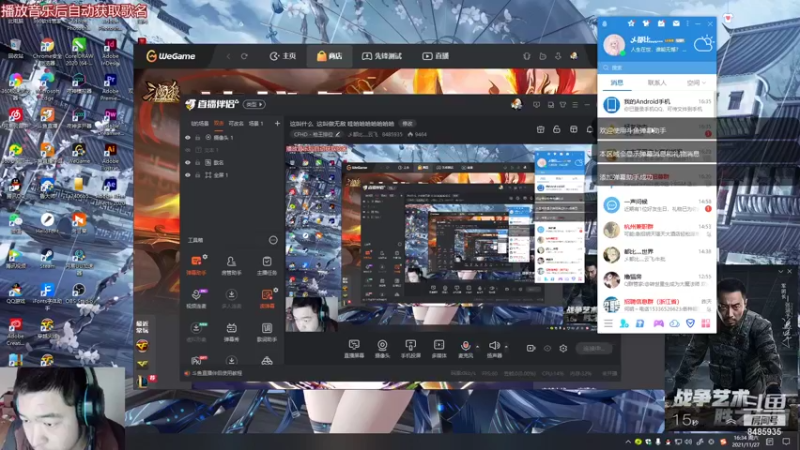This screenshot has width=800, height=450.
Task: Edit the CFHD category pencil icon
Action: (337, 134)
